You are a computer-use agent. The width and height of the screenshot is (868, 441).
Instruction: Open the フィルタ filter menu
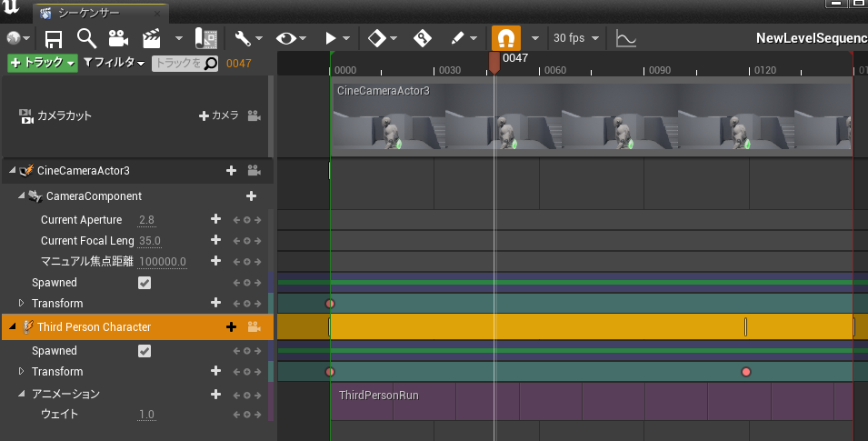click(114, 63)
